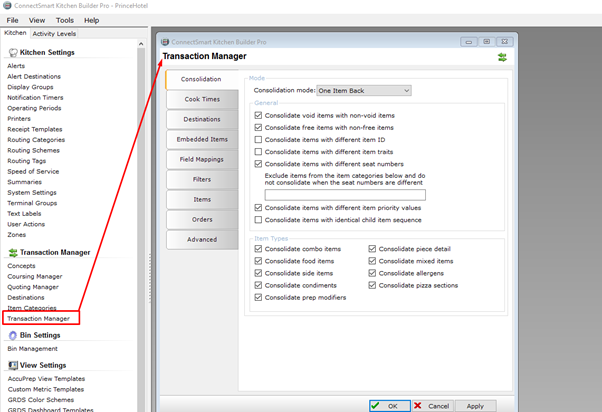Screen dimensions: 602x412
Task: Switch to the Activity Levels tab
Action: 54,33
